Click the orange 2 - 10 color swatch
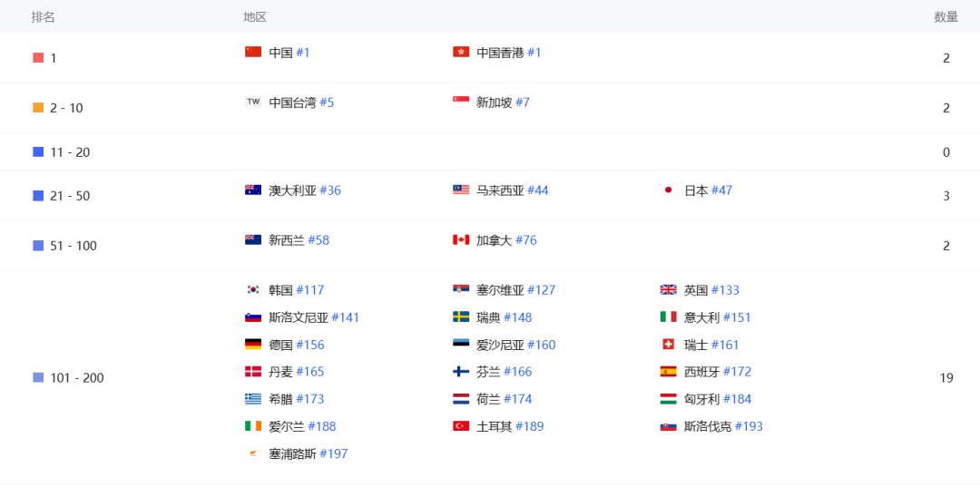 (38, 108)
